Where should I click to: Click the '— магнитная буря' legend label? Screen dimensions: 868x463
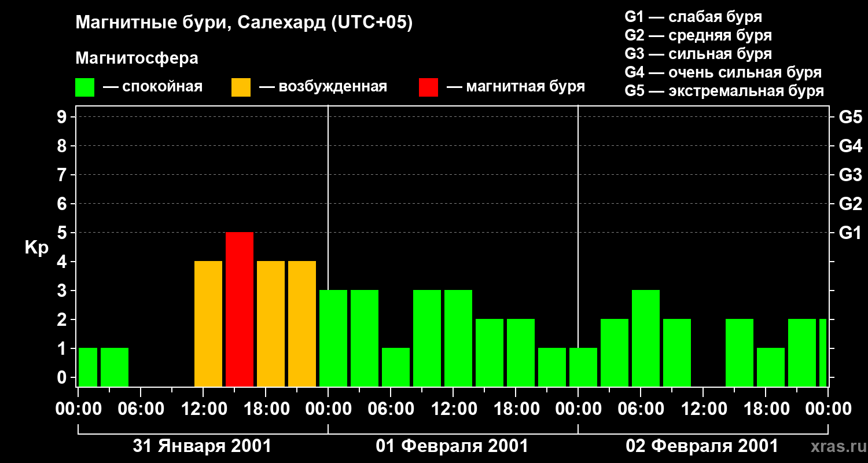[516, 87]
